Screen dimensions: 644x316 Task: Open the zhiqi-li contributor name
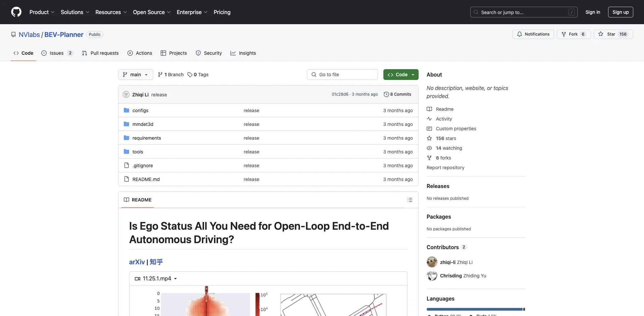[x=447, y=262]
